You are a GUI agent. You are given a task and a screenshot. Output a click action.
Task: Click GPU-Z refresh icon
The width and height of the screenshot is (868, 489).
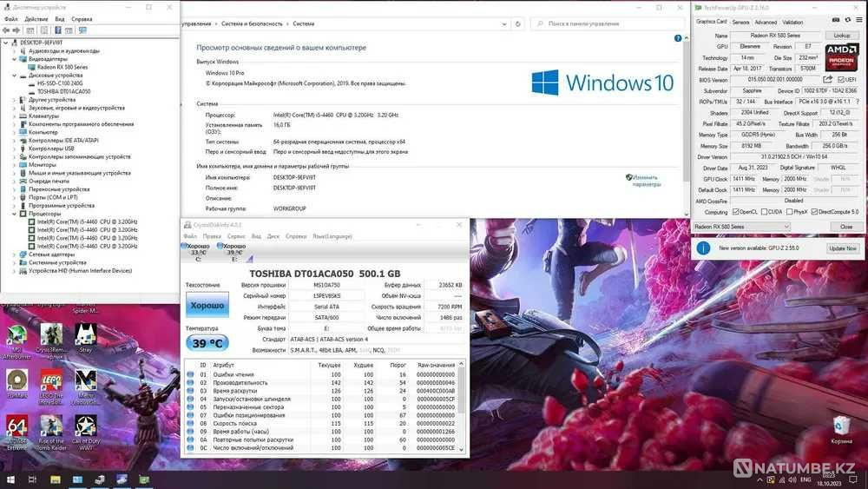847,20
